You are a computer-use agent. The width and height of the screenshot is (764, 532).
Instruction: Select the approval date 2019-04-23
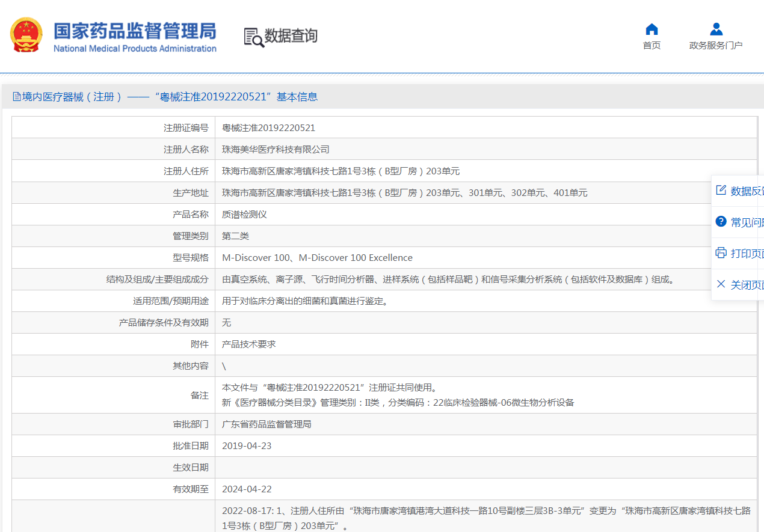point(247,446)
